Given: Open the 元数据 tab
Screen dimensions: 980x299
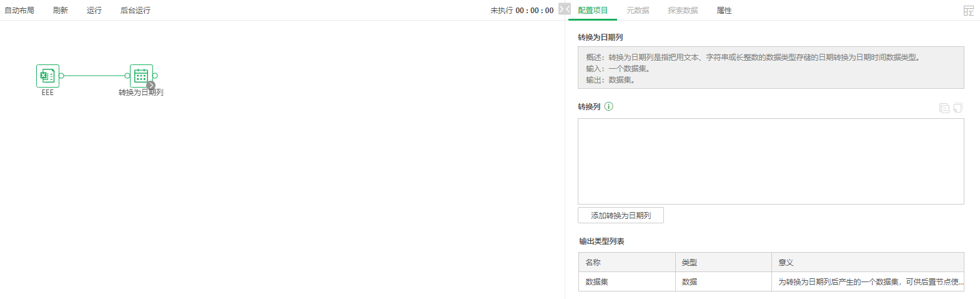Looking at the screenshot, I should pos(638,11).
